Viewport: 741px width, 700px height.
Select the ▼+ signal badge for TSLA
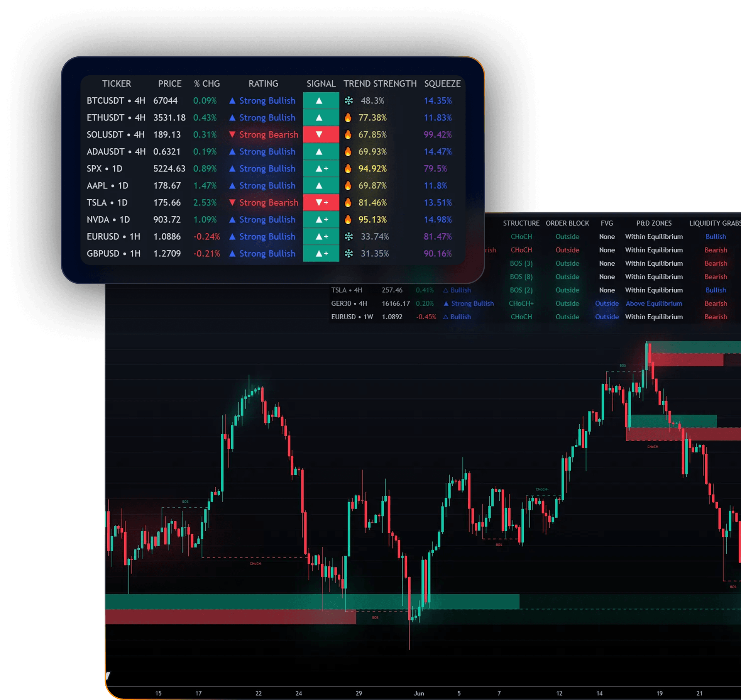tap(321, 202)
